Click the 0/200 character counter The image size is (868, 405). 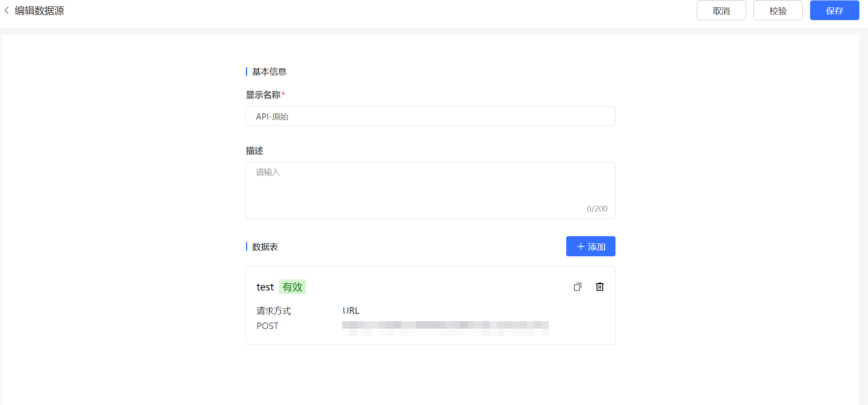597,209
